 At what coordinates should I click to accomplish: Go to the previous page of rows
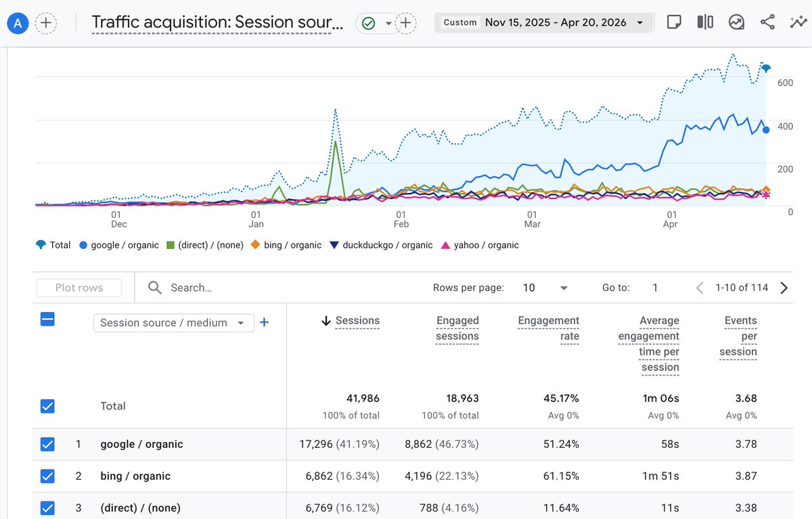click(x=700, y=288)
